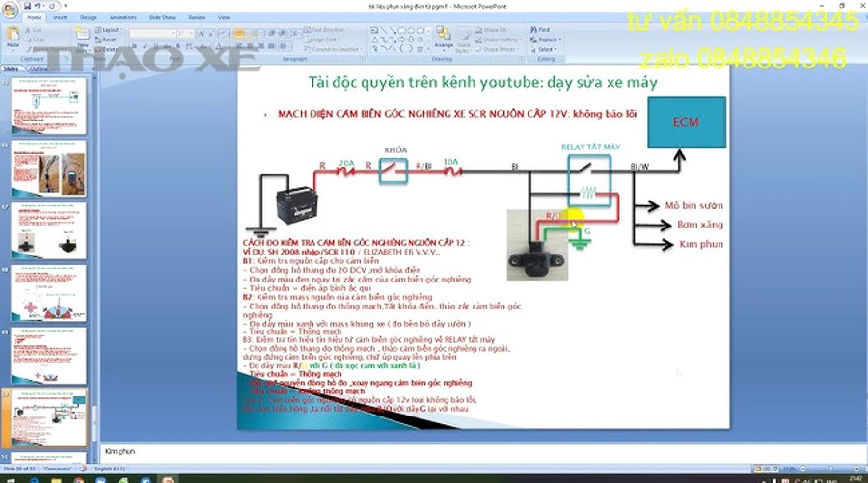868x483 pixels.
Task: Open the font name combo box
Action: click(152, 34)
